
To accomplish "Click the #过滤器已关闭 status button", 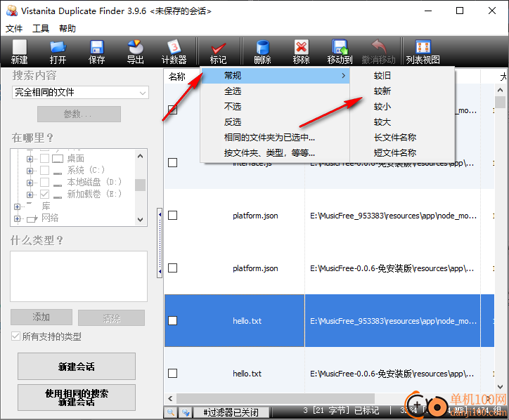I will click(231, 412).
